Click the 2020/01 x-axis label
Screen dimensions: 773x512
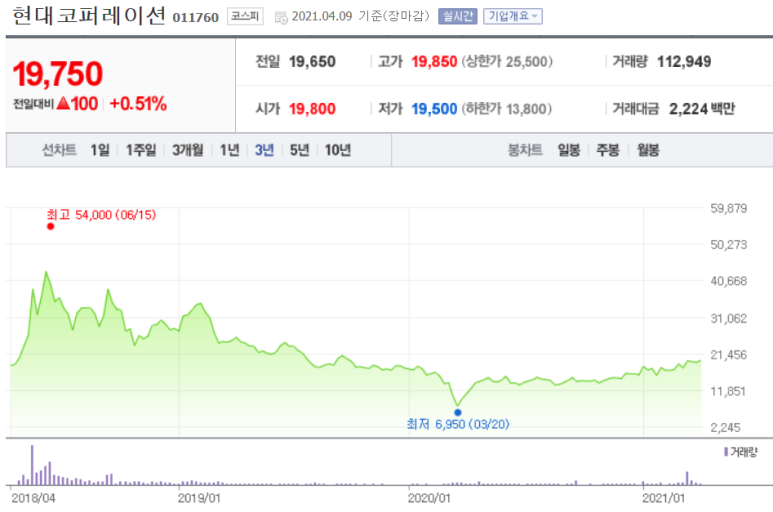429,499
